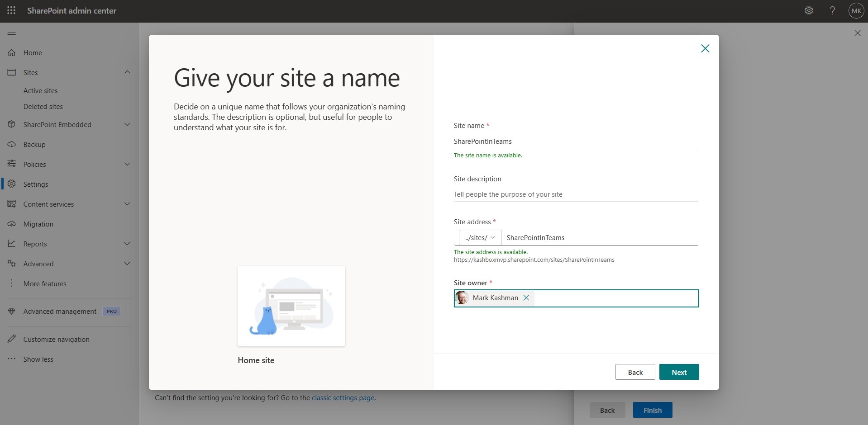Open the app launcher waffle icon

[11, 10]
